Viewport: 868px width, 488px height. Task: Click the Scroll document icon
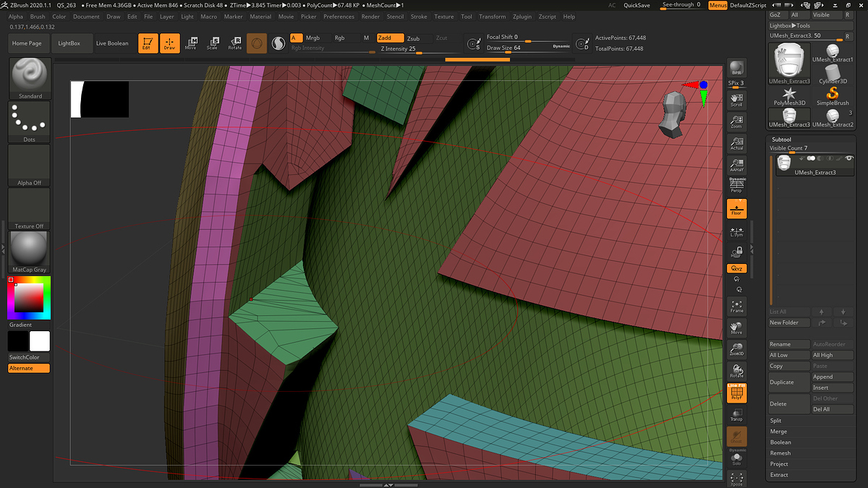point(736,99)
